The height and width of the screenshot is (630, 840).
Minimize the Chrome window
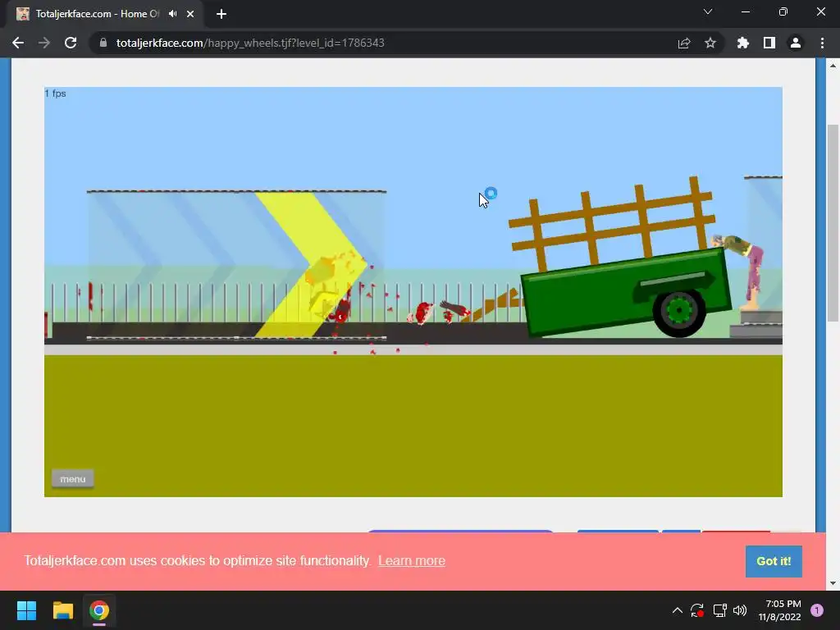[x=745, y=11]
